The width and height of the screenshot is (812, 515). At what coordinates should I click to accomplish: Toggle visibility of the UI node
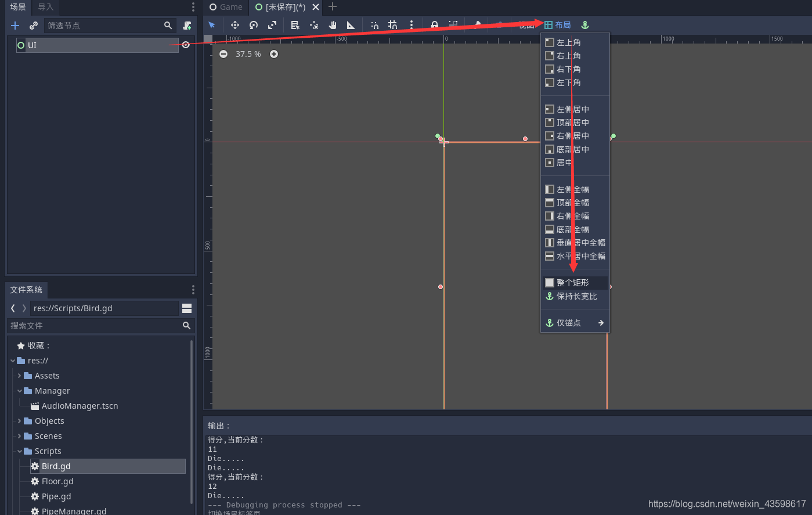tap(186, 45)
